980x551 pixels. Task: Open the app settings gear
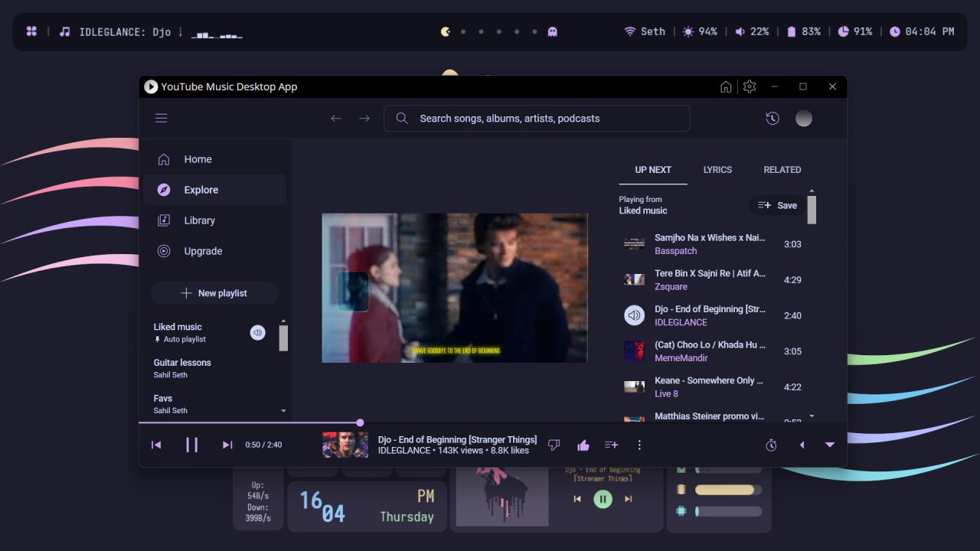(750, 86)
